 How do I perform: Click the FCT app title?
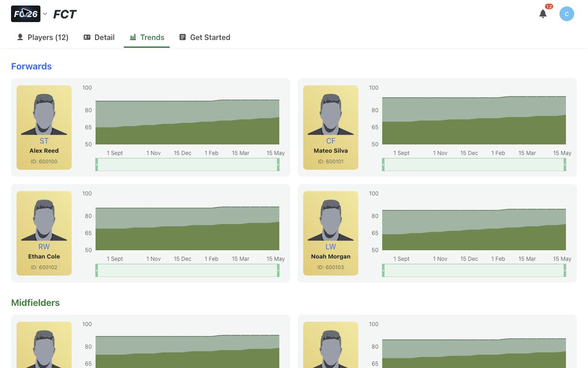pyautogui.click(x=65, y=14)
